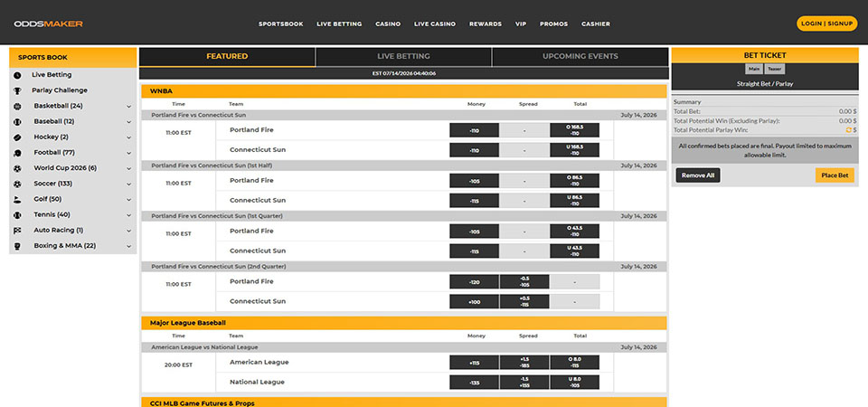Image resolution: width=868 pixels, height=407 pixels.
Task: Click the refresh icon beside Total Potential Parlay Win
Action: [x=848, y=129]
